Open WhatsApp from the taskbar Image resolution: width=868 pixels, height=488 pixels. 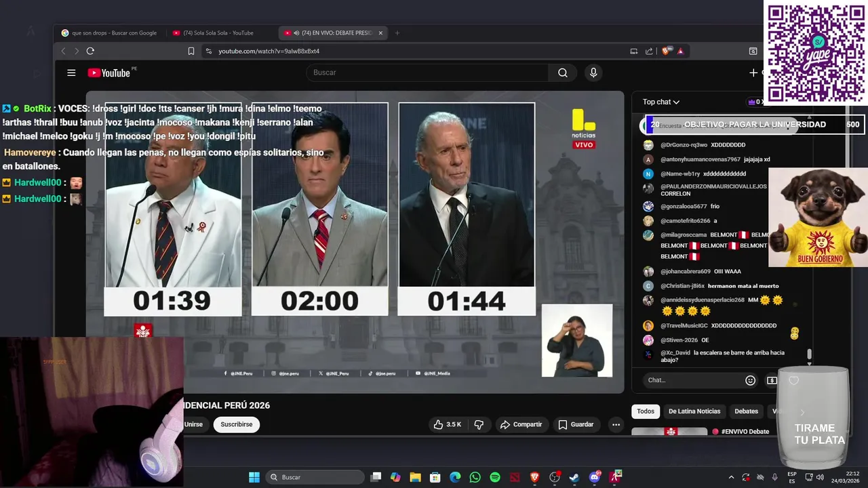(x=475, y=477)
